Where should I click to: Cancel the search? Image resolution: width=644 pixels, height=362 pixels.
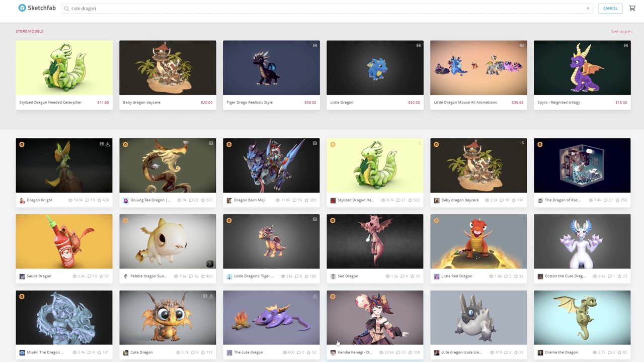pos(610,9)
